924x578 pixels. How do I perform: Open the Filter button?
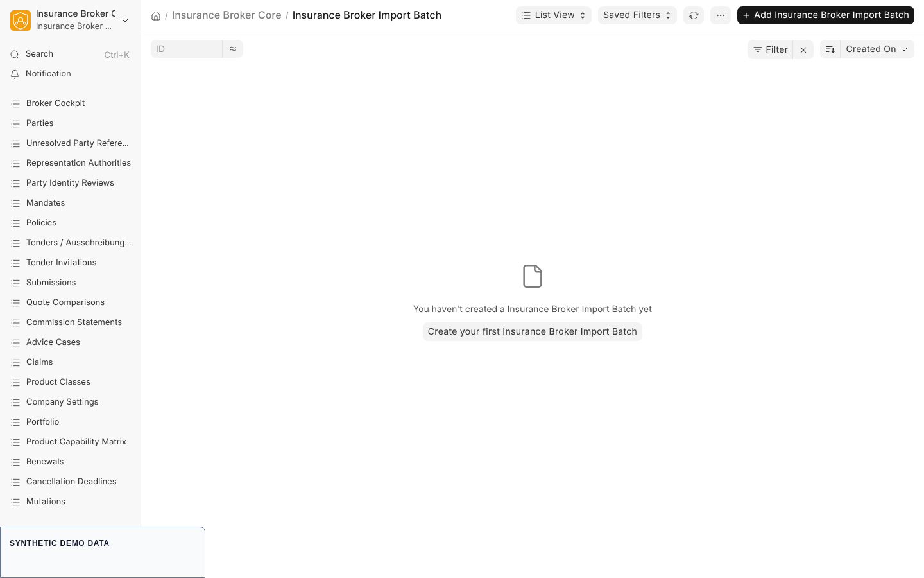point(771,49)
